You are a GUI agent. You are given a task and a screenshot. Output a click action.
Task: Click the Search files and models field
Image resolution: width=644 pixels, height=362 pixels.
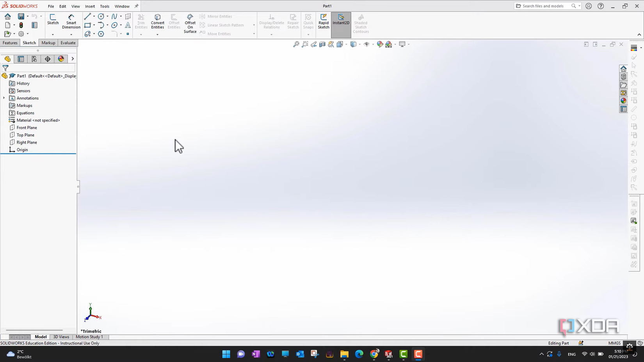coord(543,6)
